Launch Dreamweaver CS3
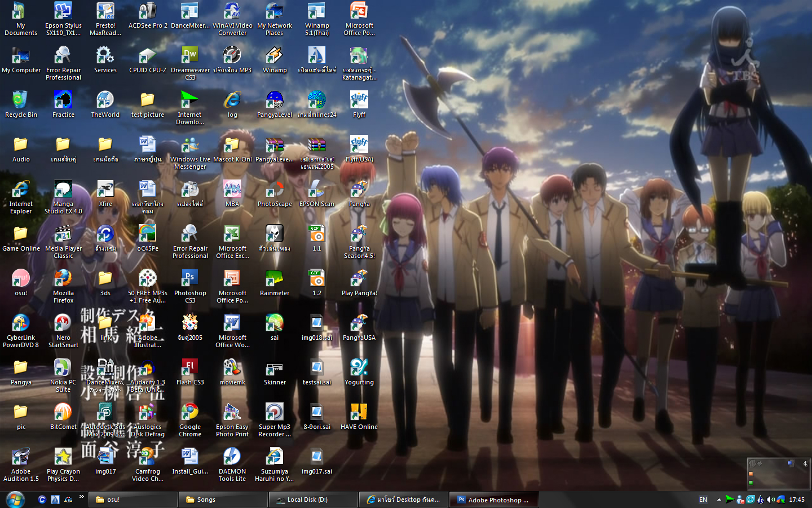This screenshot has height=508, width=812. click(190, 63)
